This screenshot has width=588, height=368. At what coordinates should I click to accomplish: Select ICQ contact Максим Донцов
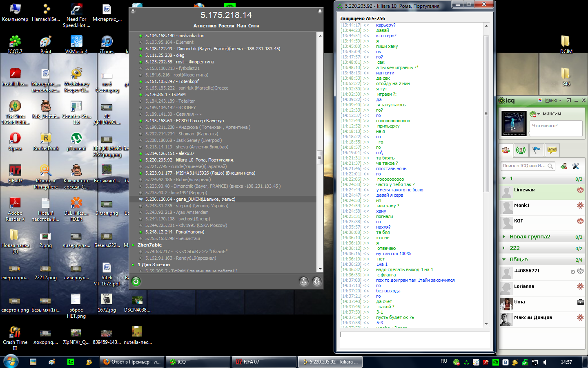pos(543,319)
